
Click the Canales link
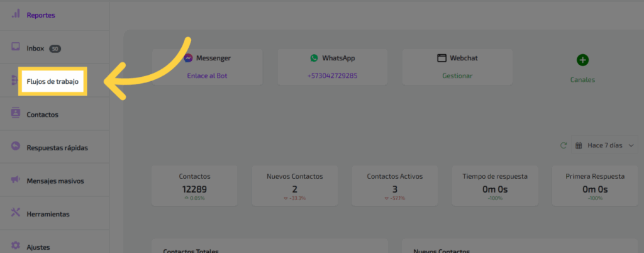(x=582, y=80)
